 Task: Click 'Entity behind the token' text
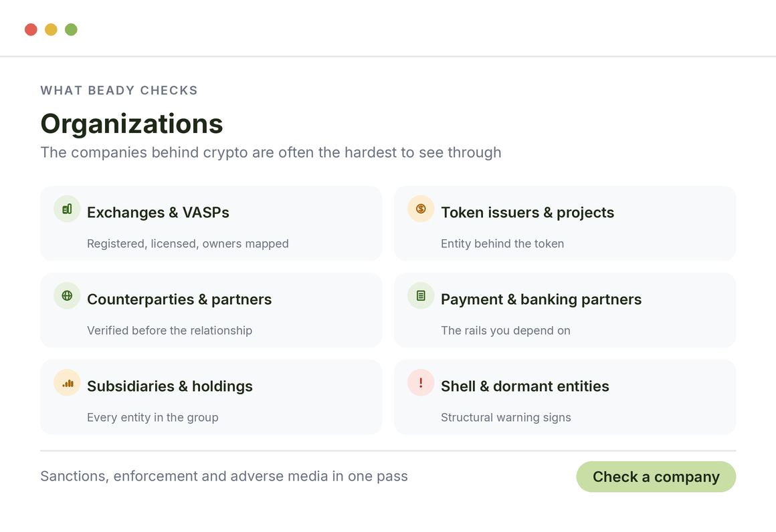coord(502,244)
